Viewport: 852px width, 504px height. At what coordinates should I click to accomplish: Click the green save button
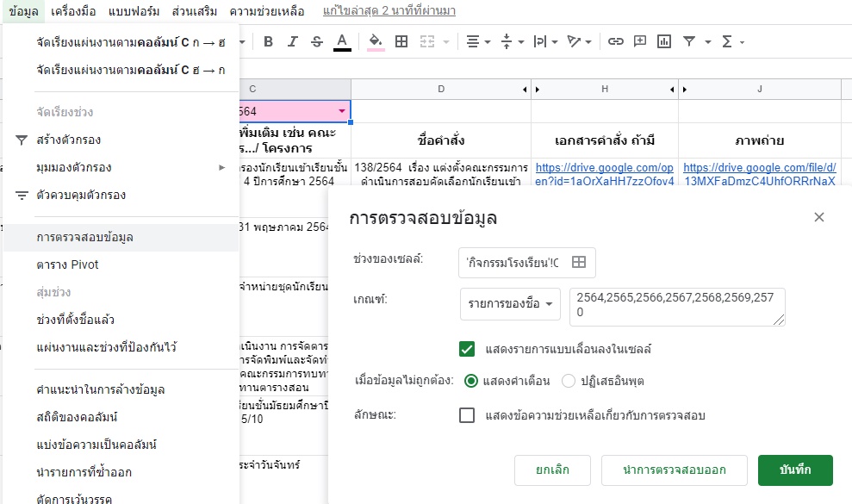point(794,470)
